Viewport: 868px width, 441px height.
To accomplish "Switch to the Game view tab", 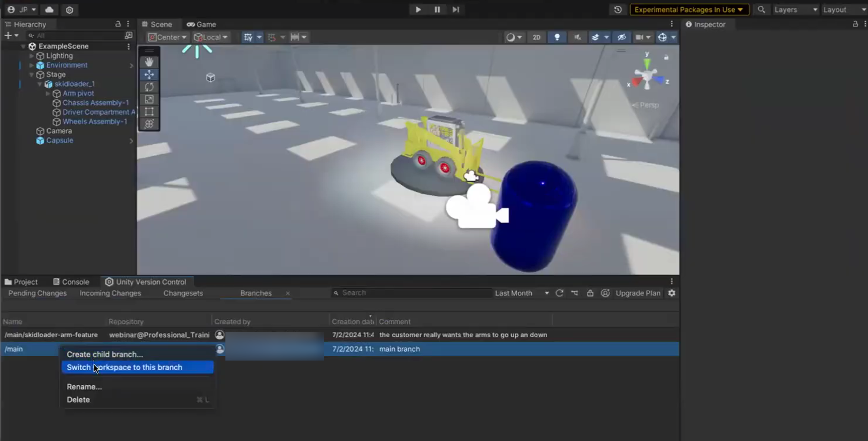I will point(201,24).
